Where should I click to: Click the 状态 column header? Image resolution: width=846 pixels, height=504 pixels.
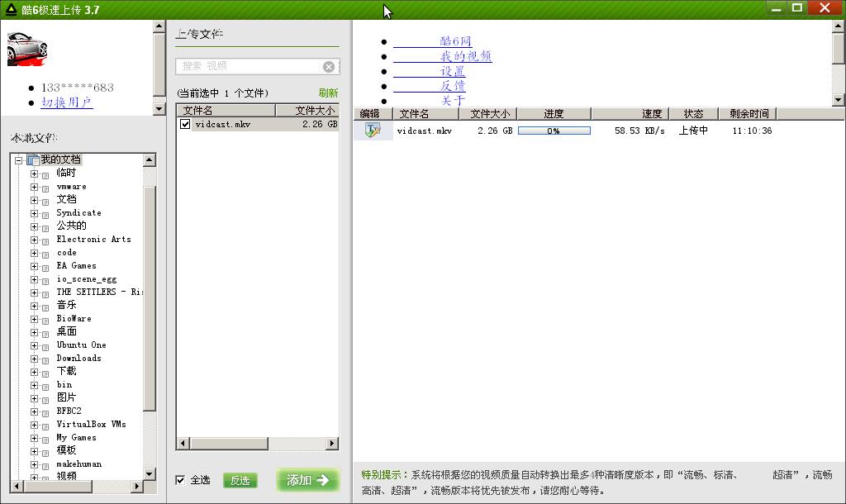point(694,113)
